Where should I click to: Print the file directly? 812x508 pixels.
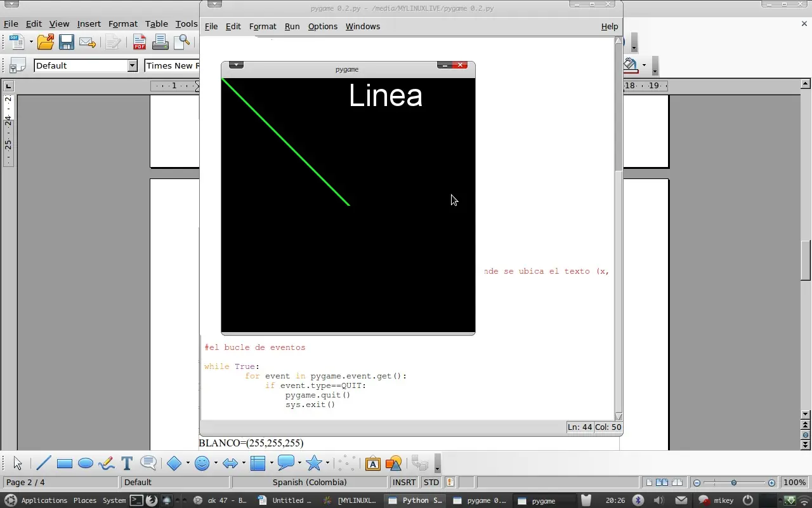[x=160, y=42]
